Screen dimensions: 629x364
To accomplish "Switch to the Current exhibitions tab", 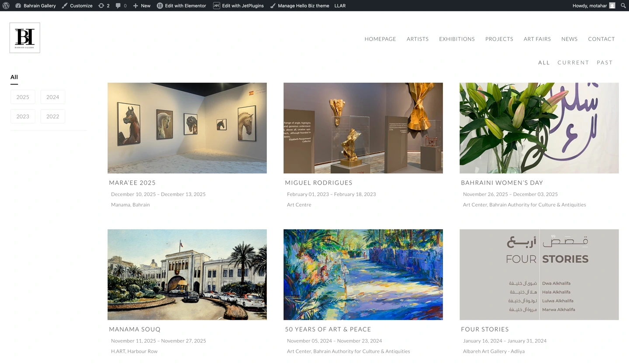I will pos(573,62).
